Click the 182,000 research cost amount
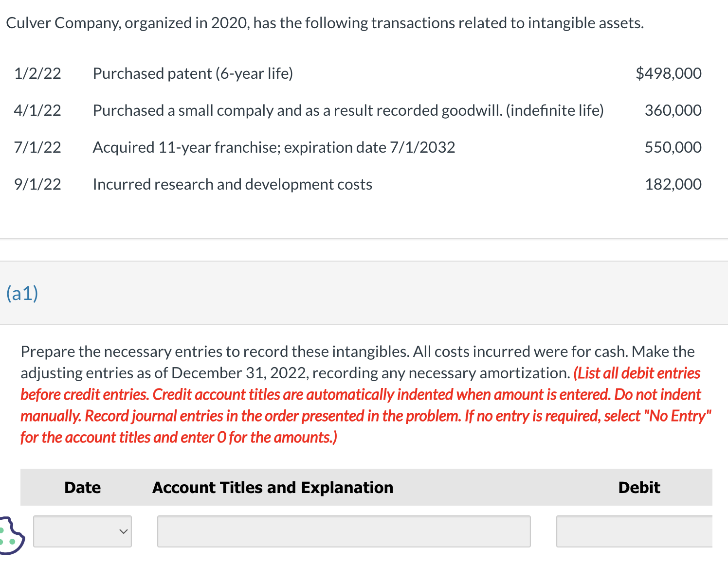This screenshot has height=564, width=728. (673, 184)
